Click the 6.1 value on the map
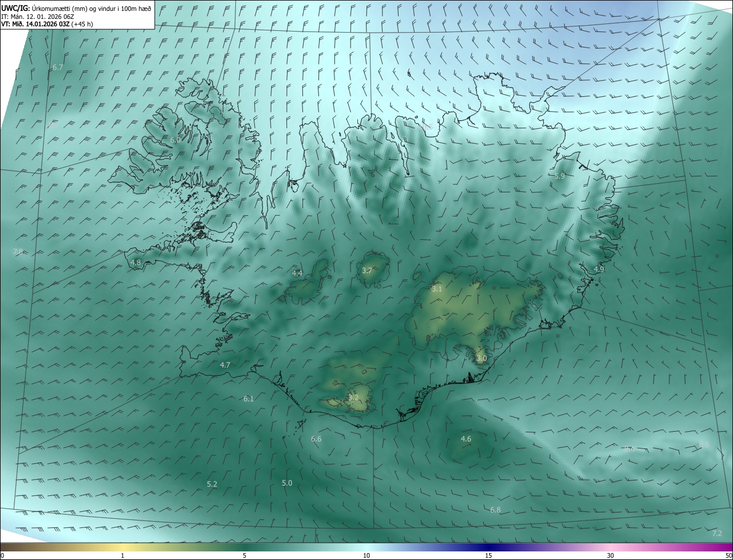 [249, 399]
